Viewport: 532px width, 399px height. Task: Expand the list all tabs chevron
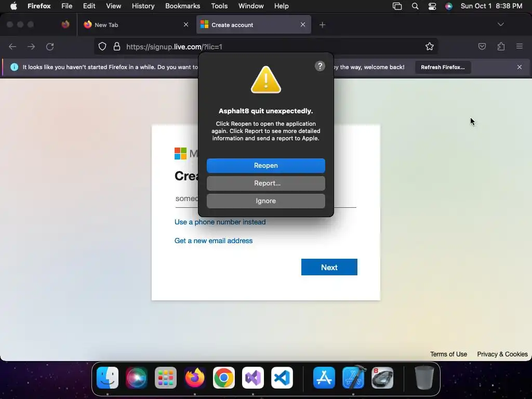pyautogui.click(x=500, y=24)
